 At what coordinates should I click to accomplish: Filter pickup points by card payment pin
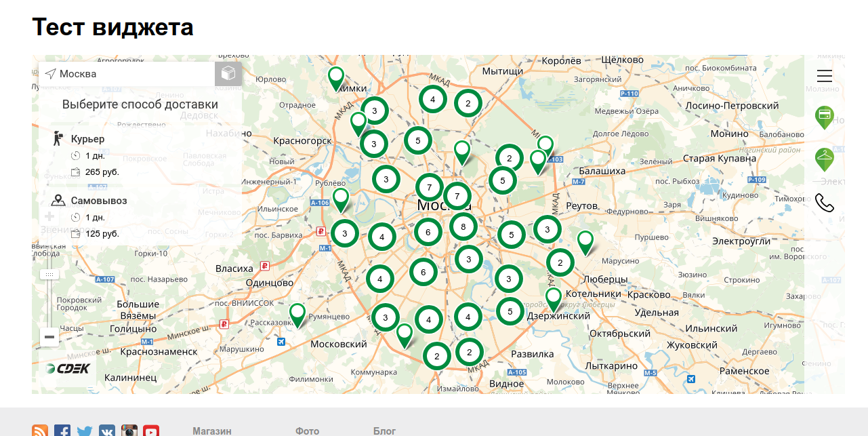(x=825, y=117)
